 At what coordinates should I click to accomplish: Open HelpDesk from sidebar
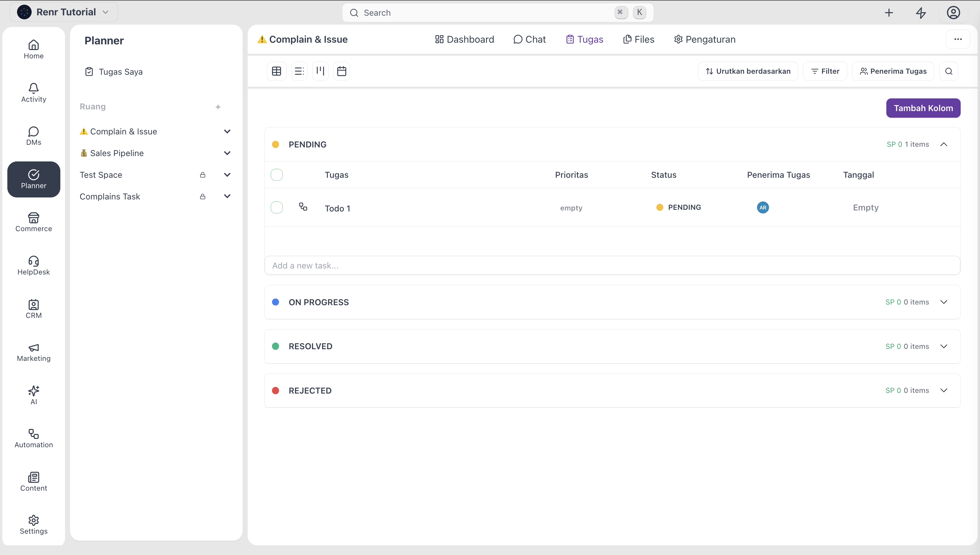coord(34,266)
